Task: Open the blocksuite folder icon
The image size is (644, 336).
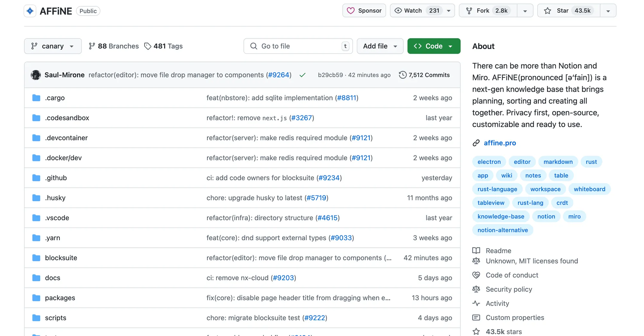Action: coord(36,258)
